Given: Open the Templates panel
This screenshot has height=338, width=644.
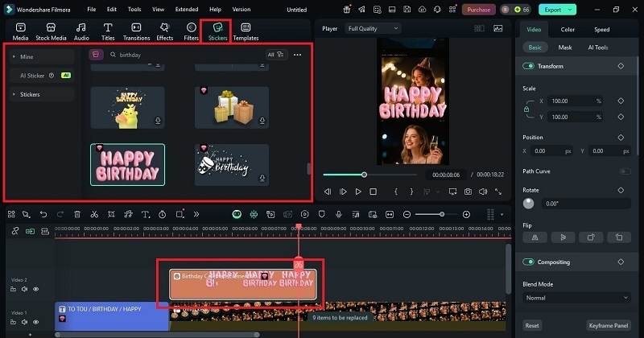Looking at the screenshot, I should [246, 31].
